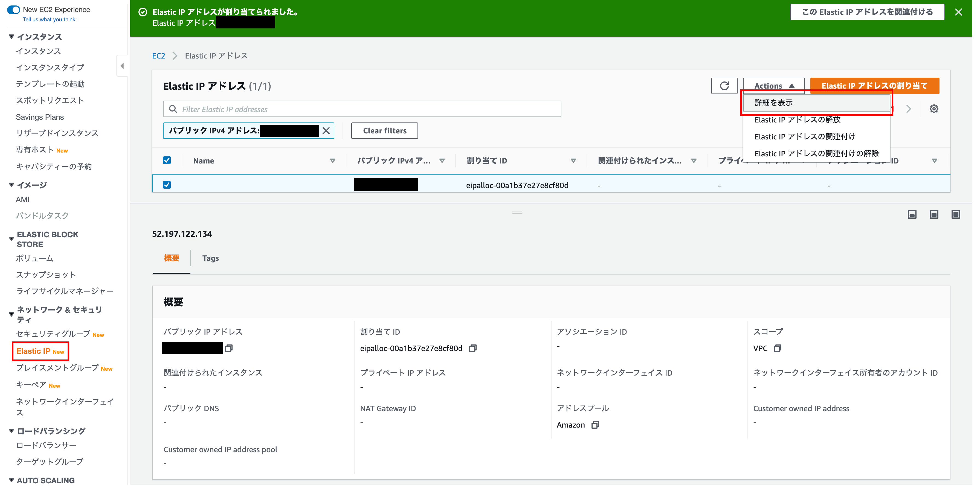Image resolution: width=980 pixels, height=497 pixels.
Task: Copy the Amazon address pool value
Action: pyautogui.click(x=595, y=425)
